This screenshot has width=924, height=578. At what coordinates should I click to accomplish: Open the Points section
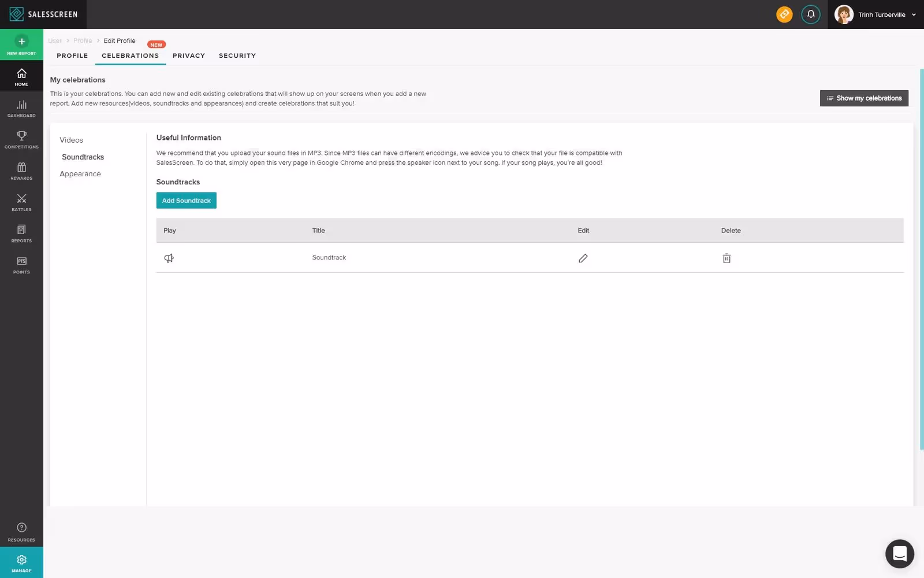(21, 265)
